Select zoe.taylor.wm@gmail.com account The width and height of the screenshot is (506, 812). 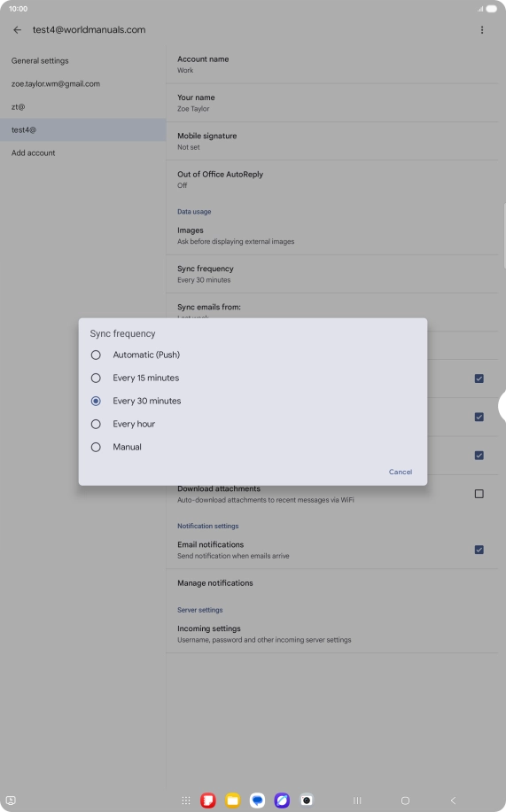pyautogui.click(x=83, y=84)
